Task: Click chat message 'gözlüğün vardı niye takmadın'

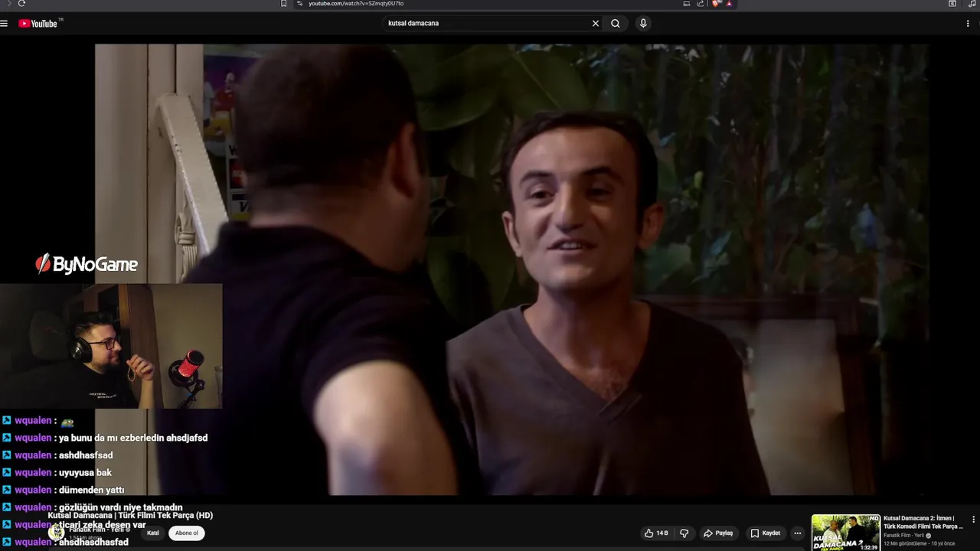Action: pos(120,507)
